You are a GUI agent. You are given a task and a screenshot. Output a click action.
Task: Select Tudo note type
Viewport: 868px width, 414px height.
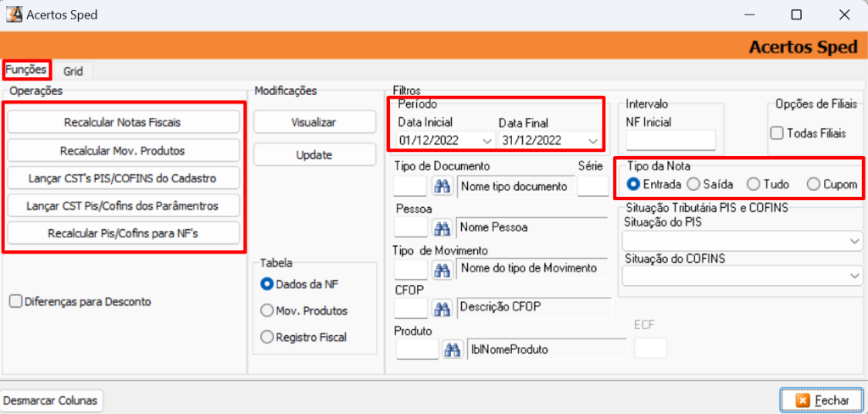tap(753, 184)
